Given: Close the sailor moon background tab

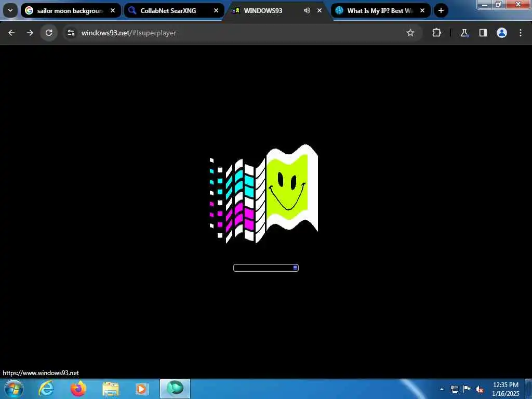Looking at the screenshot, I should (113, 10).
